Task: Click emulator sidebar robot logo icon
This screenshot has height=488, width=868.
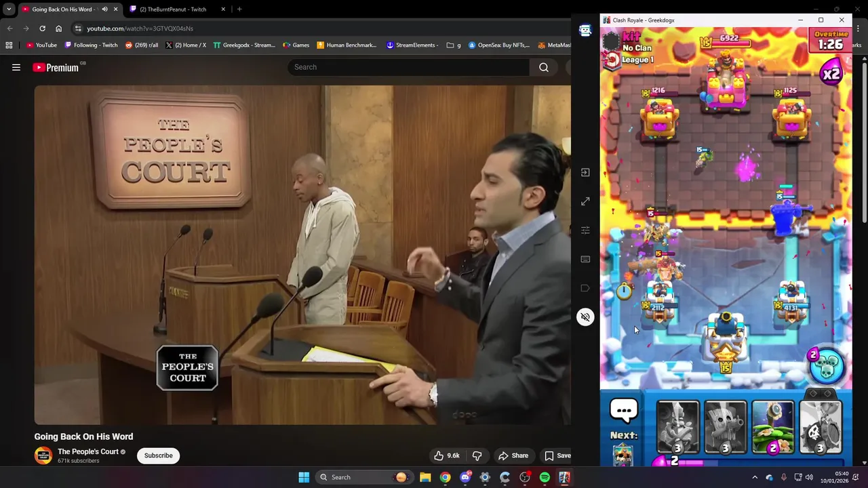Action: point(585,30)
